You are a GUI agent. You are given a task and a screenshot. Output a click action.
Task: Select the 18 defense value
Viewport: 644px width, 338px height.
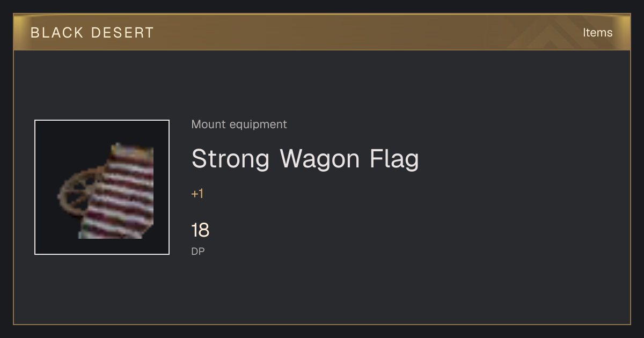pyautogui.click(x=200, y=230)
